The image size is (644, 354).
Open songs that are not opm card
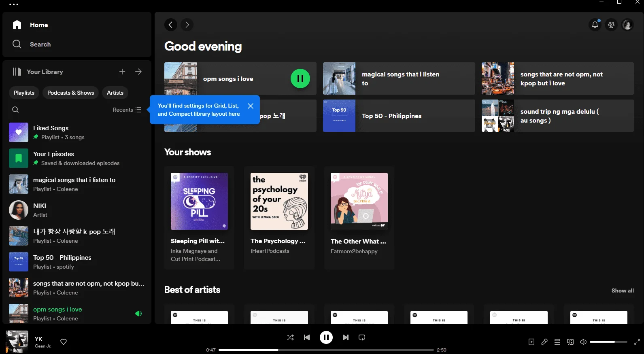point(558,78)
